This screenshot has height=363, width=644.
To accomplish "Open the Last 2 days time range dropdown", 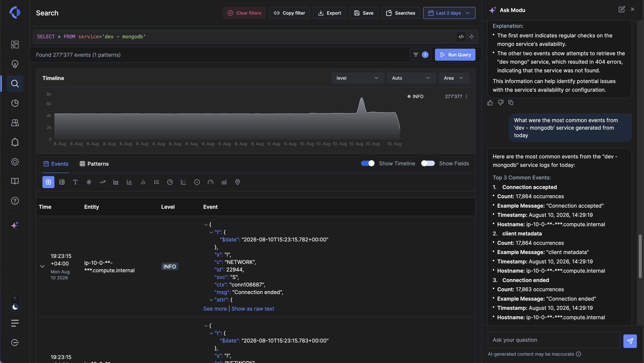I will [x=449, y=13].
